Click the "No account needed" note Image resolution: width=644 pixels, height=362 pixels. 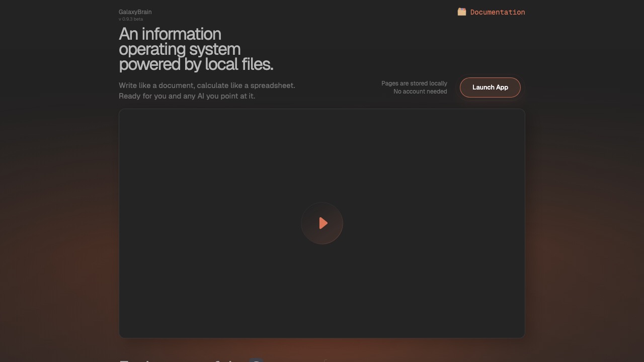tap(420, 92)
